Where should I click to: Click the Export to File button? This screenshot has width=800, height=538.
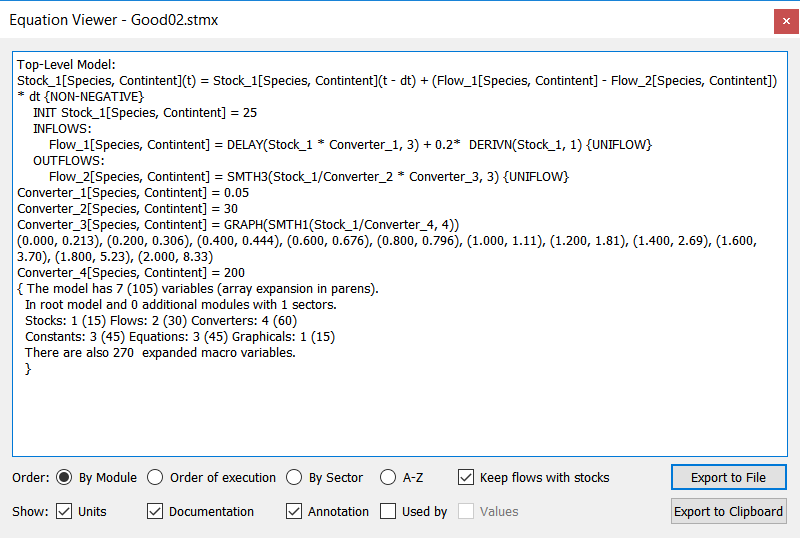point(729,477)
